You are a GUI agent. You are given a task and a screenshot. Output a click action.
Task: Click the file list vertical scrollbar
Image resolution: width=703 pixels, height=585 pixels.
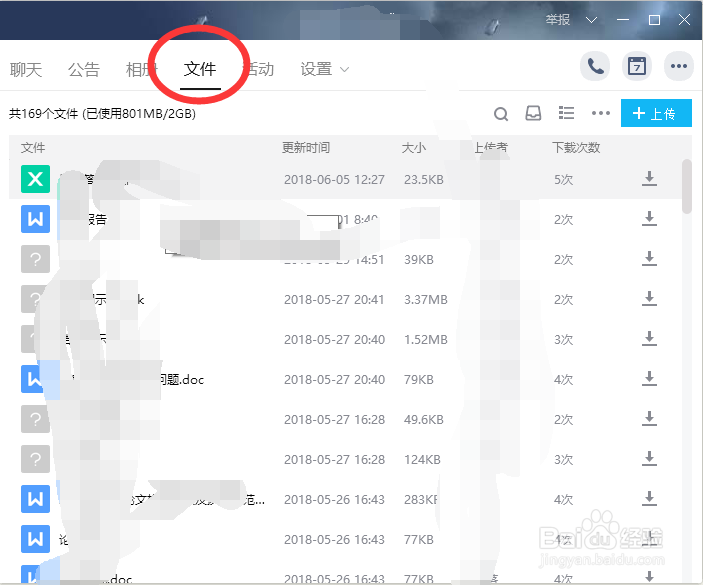pyautogui.click(x=686, y=186)
